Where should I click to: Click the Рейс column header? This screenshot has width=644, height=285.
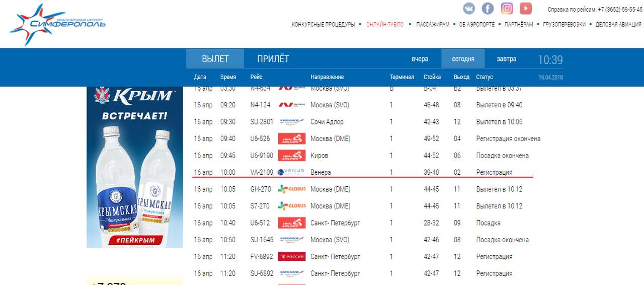(256, 77)
